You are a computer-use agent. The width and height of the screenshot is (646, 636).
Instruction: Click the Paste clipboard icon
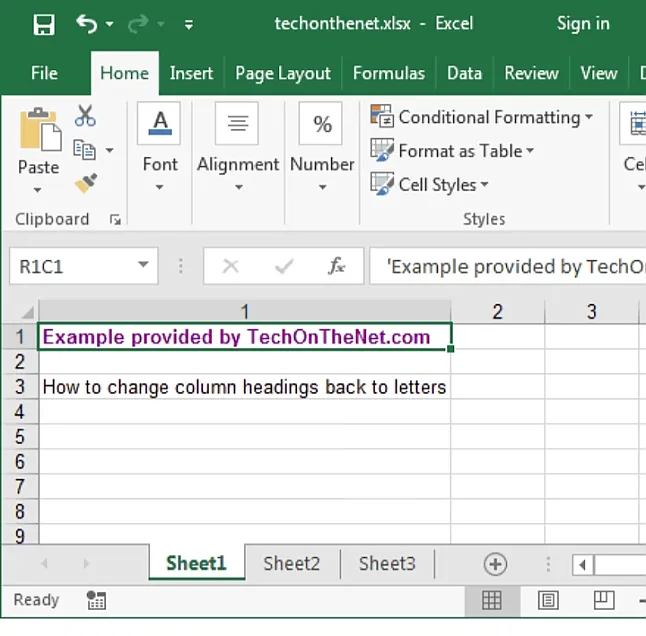click(x=40, y=129)
